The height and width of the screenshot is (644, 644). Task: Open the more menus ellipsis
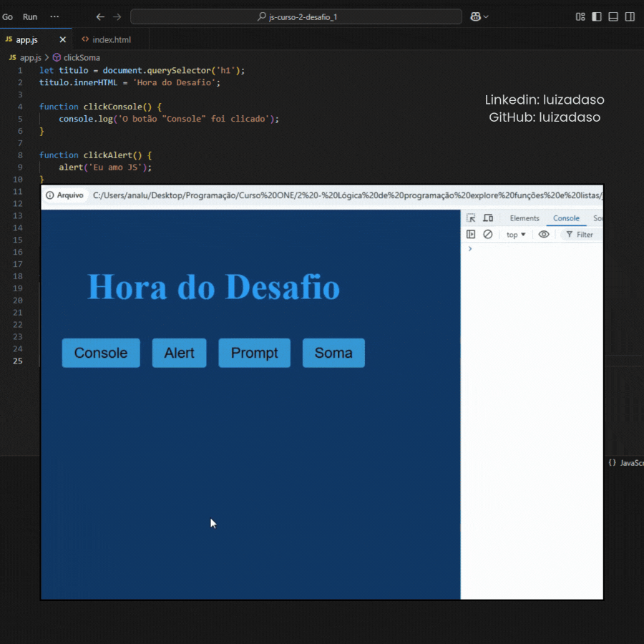(54, 17)
